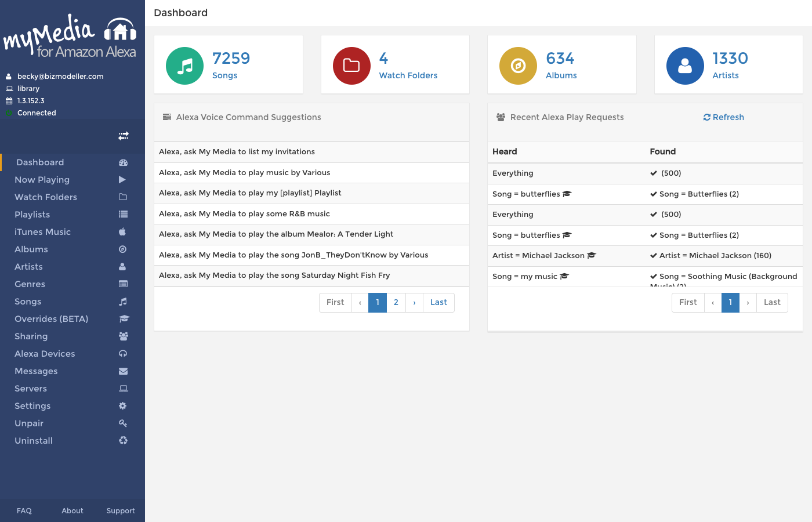The image size is (812, 522).
Task: Click the override cap beside Artist = Michael Jackson
Action: click(591, 255)
